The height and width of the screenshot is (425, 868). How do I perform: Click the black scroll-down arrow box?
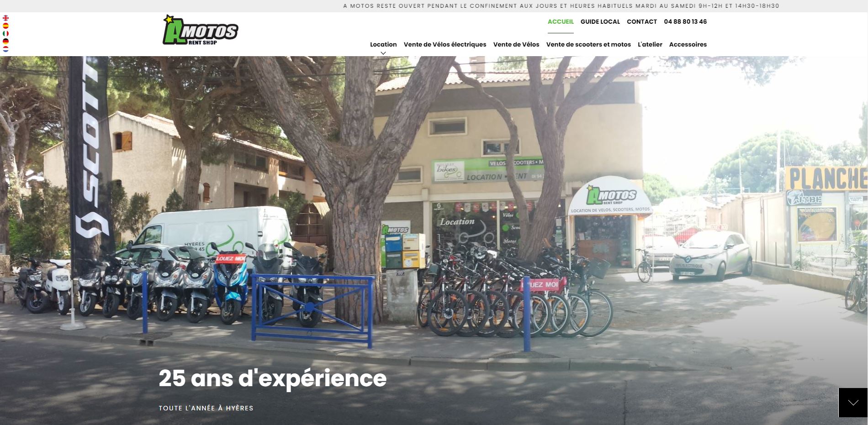pos(853,403)
